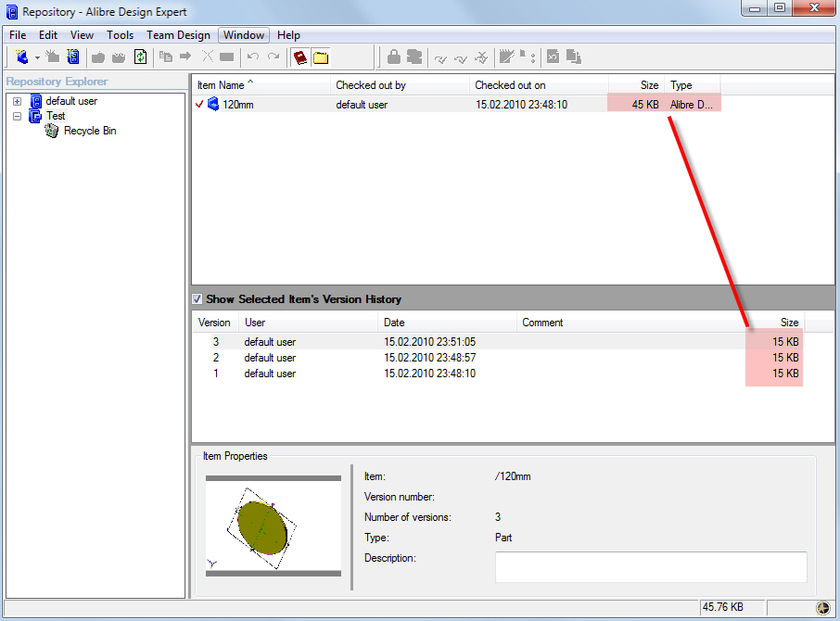Open the Team Design menu
Screen dimensions: 840x621
(178, 35)
